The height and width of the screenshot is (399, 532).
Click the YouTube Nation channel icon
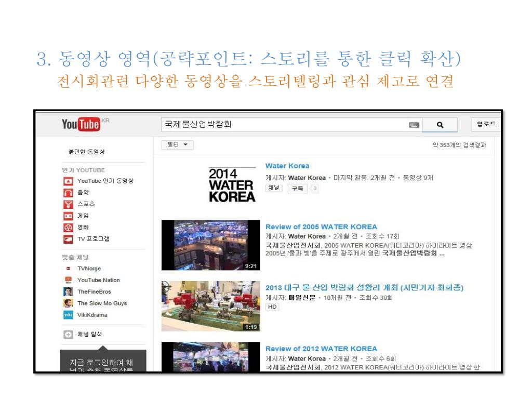pos(68,280)
